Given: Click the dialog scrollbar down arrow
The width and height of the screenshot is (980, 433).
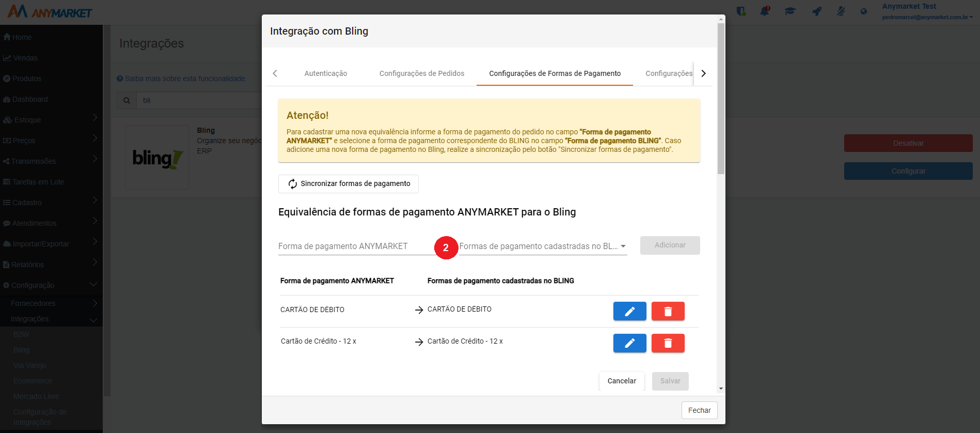Looking at the screenshot, I should tap(721, 389).
